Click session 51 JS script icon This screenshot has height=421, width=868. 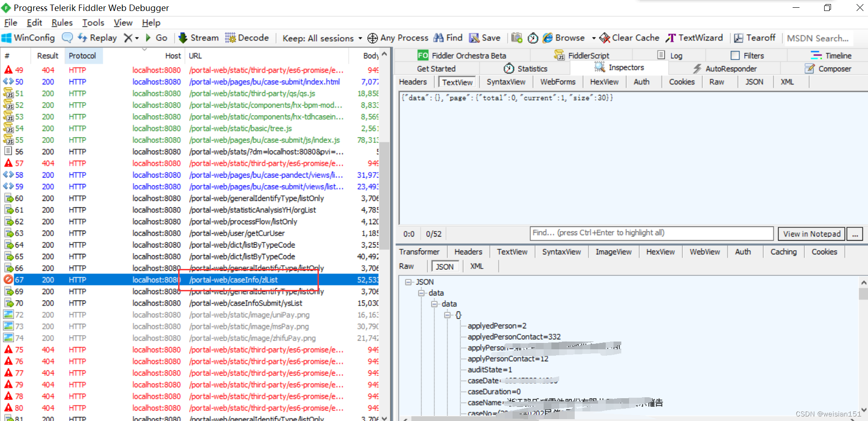pyautogui.click(x=8, y=93)
